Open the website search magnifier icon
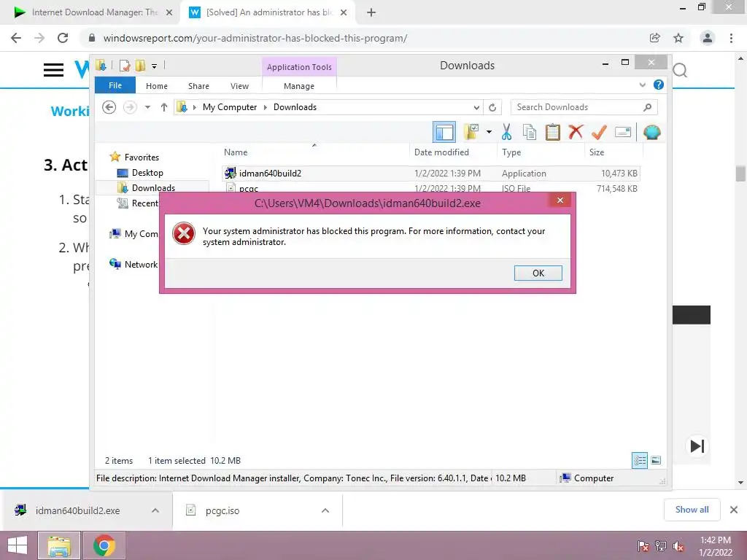Viewport: 747px width, 560px height. coord(681,71)
